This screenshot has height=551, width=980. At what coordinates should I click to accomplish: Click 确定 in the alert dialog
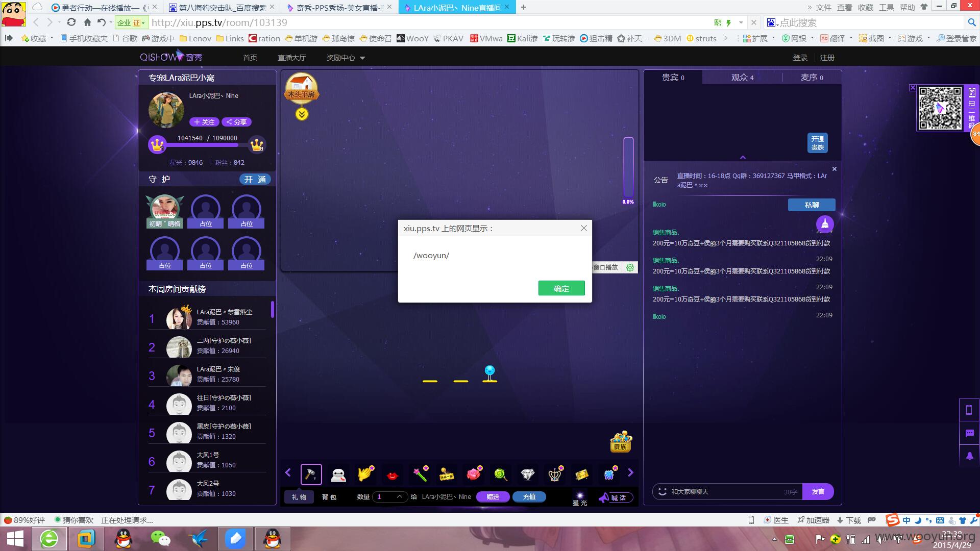(x=561, y=288)
